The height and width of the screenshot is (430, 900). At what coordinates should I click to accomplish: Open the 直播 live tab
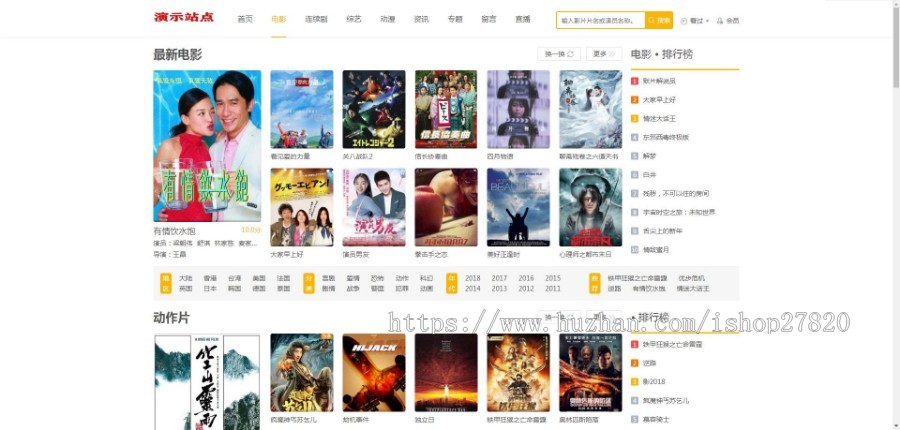pos(523,19)
